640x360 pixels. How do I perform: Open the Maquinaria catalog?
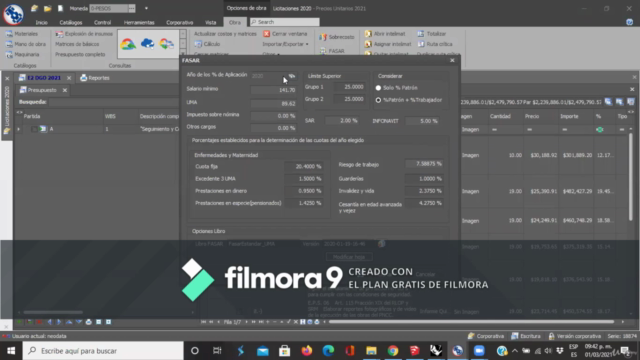(x=23, y=54)
